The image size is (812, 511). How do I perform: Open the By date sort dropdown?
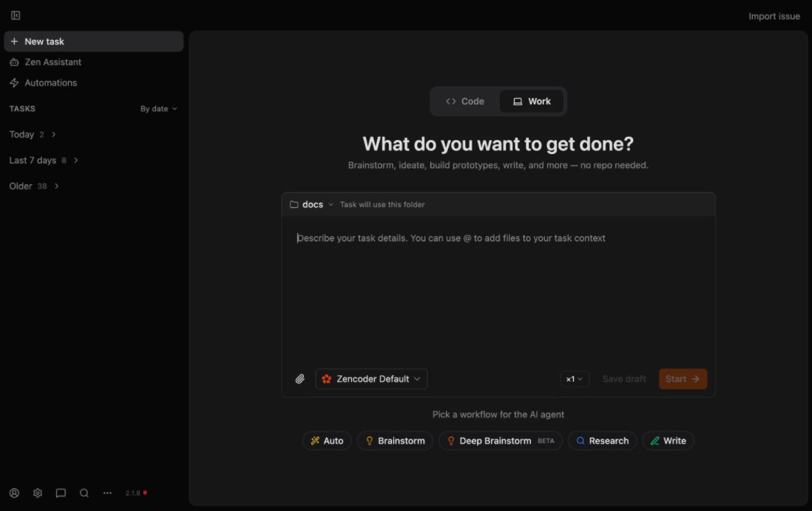pos(158,109)
